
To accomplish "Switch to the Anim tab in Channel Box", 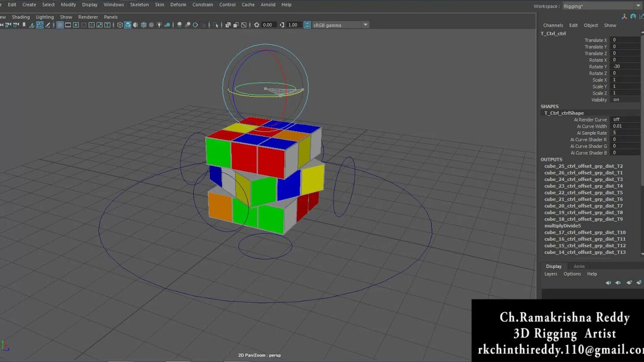I will click(x=579, y=266).
